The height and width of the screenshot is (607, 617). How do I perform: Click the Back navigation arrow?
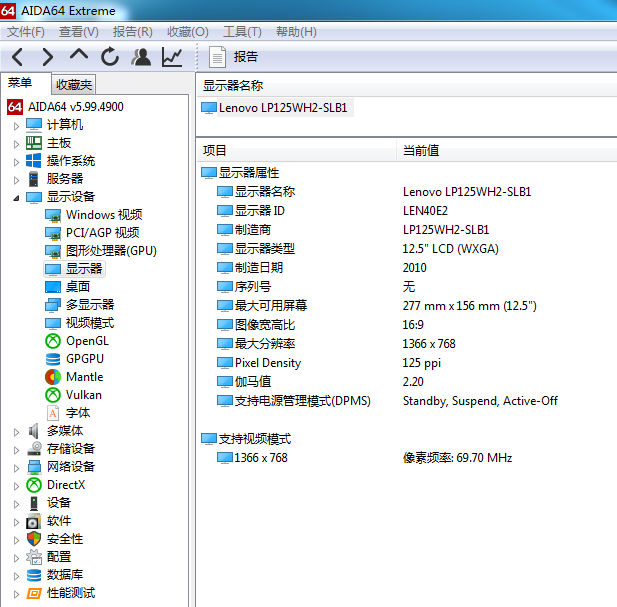[x=17, y=57]
